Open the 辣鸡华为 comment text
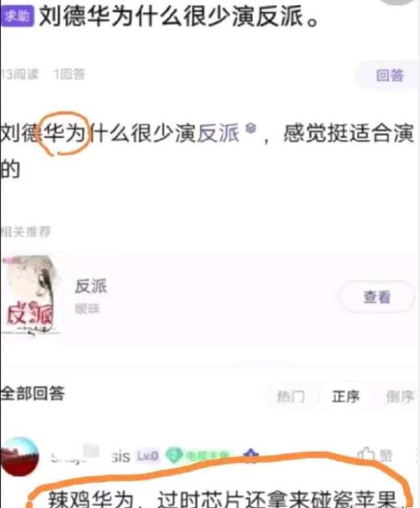 coord(224,499)
